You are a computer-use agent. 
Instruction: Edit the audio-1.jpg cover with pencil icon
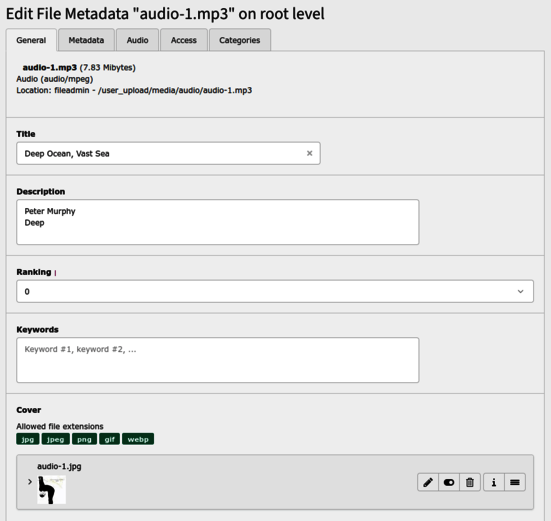tap(428, 482)
